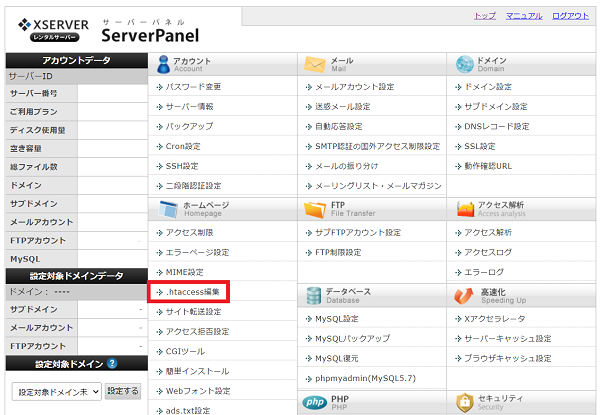The width and height of the screenshot is (600, 415).
Task: Click the Domain globe icon
Action: 465,64
